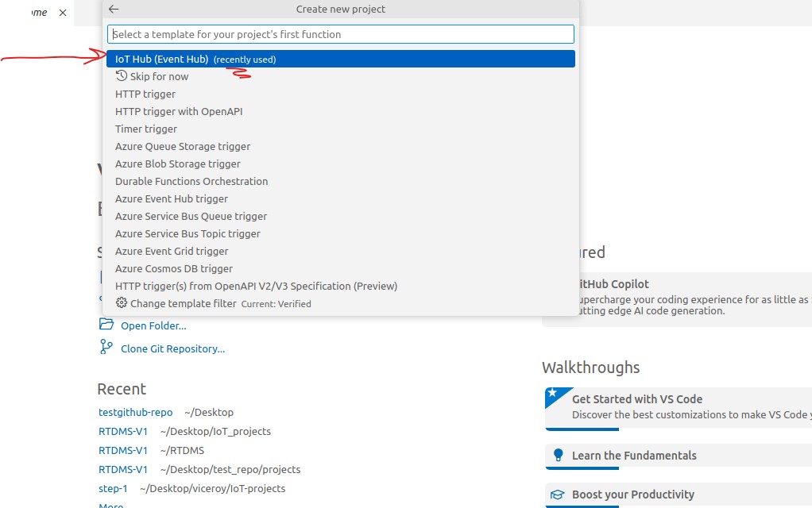
Task: Choose HTTP trigger(s) from OpenAPI V2/V3 Specification
Action: [341, 286]
